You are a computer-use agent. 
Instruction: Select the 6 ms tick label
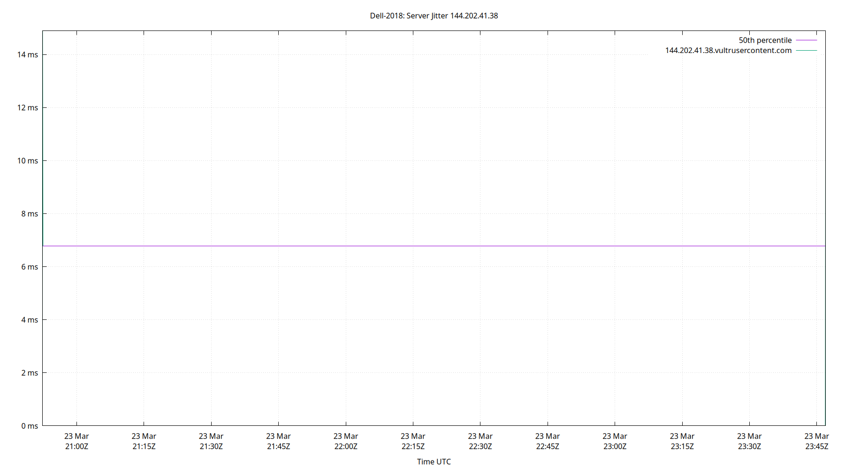click(x=28, y=266)
